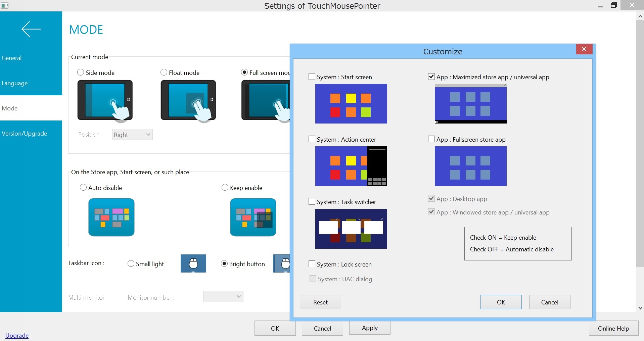Open the Position dropdown set to Right
This screenshot has height=341, width=644.
pos(132,135)
